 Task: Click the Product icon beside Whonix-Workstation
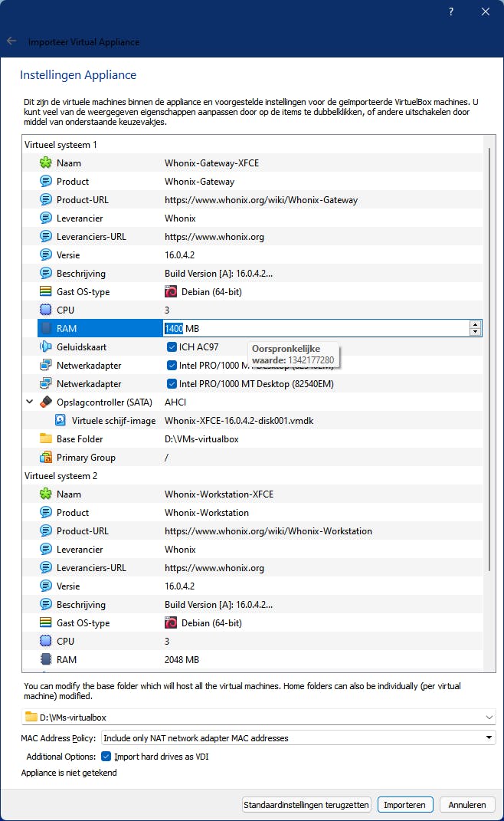pos(46,512)
